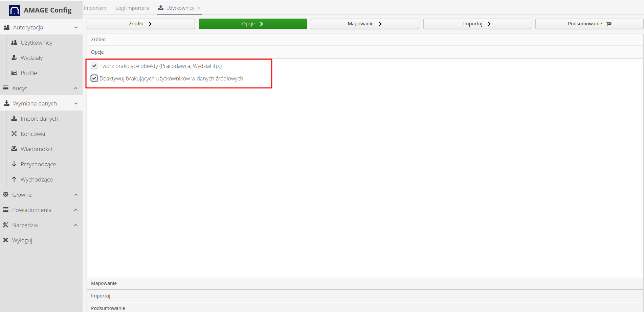The image size is (644, 312).
Task: Open the Logi importera tab
Action: [x=132, y=8]
